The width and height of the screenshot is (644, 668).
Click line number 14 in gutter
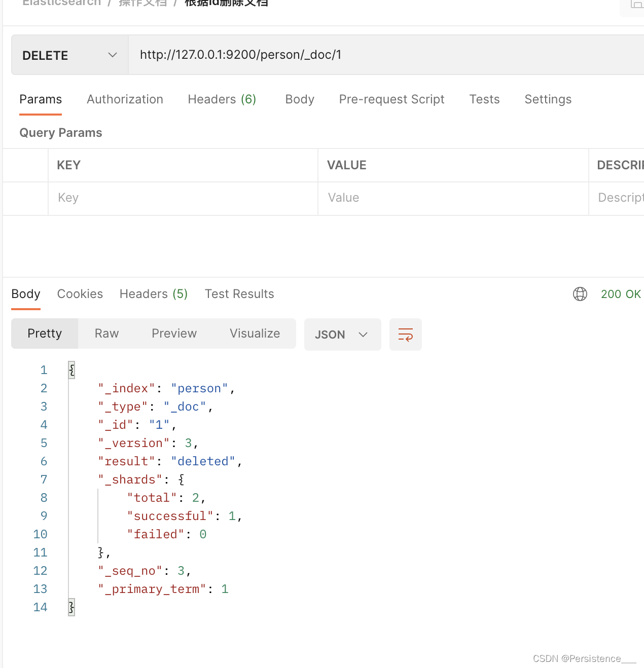pyautogui.click(x=41, y=607)
